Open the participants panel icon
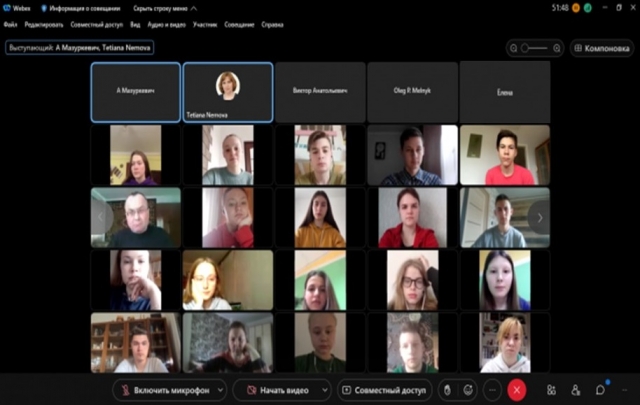 click(x=576, y=390)
